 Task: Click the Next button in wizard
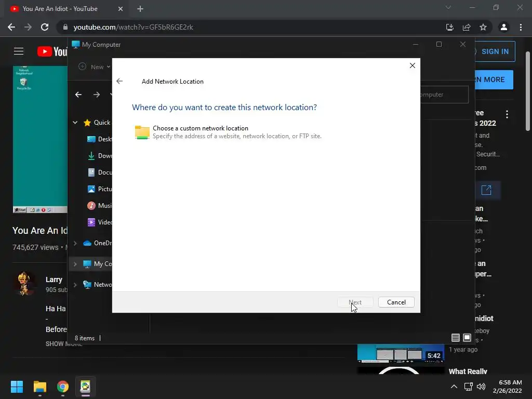(355, 302)
